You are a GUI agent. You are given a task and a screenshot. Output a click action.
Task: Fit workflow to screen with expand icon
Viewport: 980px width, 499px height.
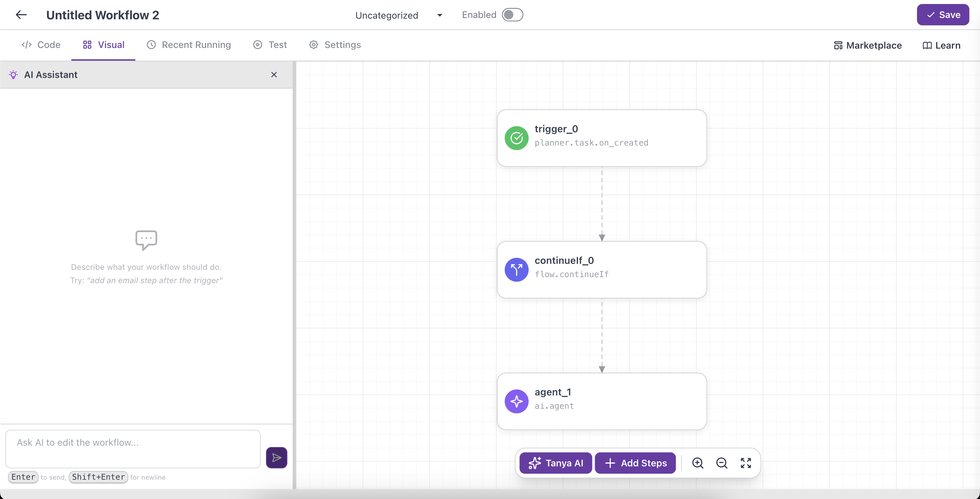746,463
